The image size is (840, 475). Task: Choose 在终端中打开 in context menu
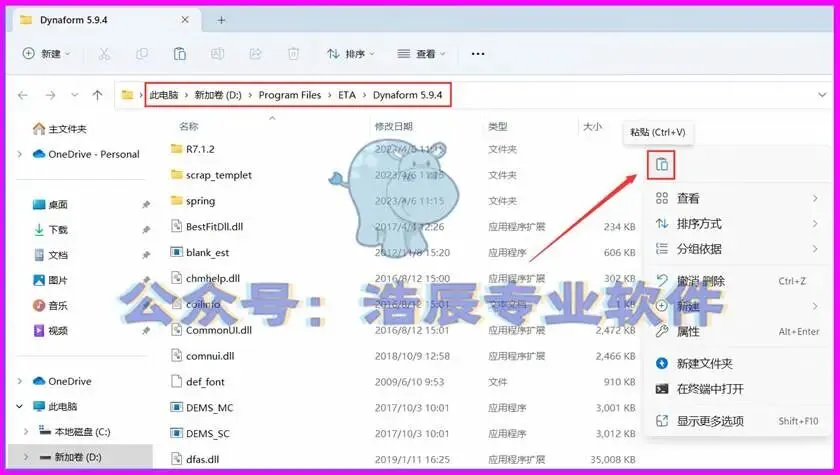click(x=737, y=389)
